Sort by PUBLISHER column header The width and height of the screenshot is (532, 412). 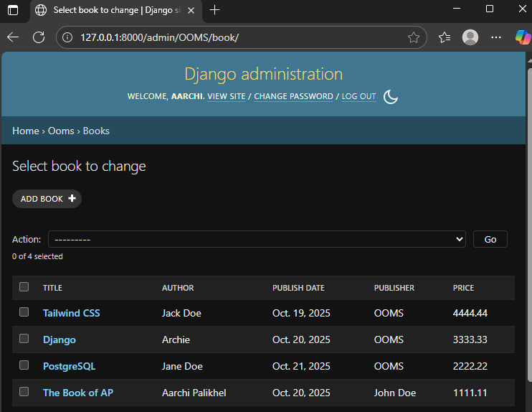[394, 288]
